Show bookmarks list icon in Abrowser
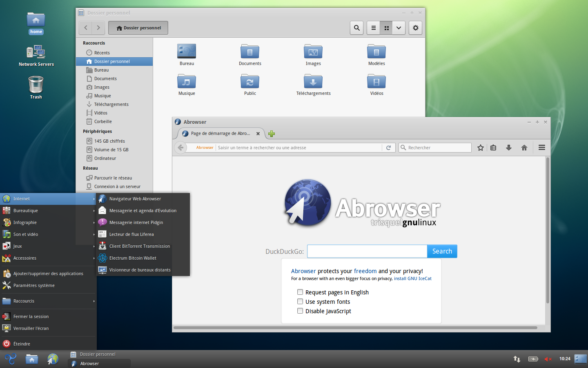588x368 pixels. tap(493, 148)
